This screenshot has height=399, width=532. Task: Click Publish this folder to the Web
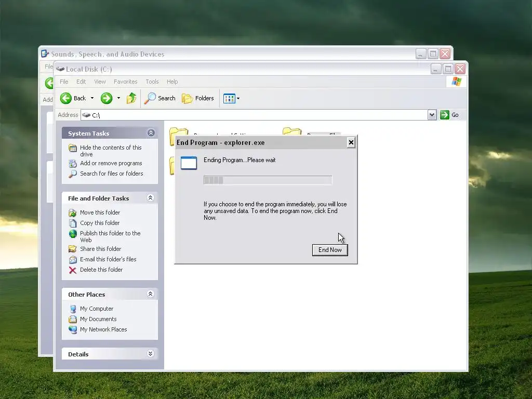point(110,236)
